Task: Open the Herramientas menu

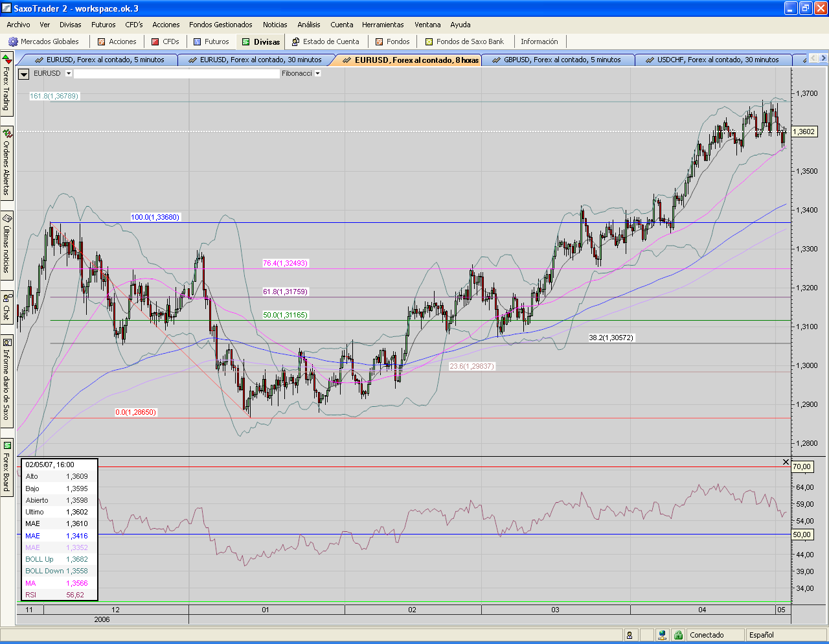Action: pos(383,25)
